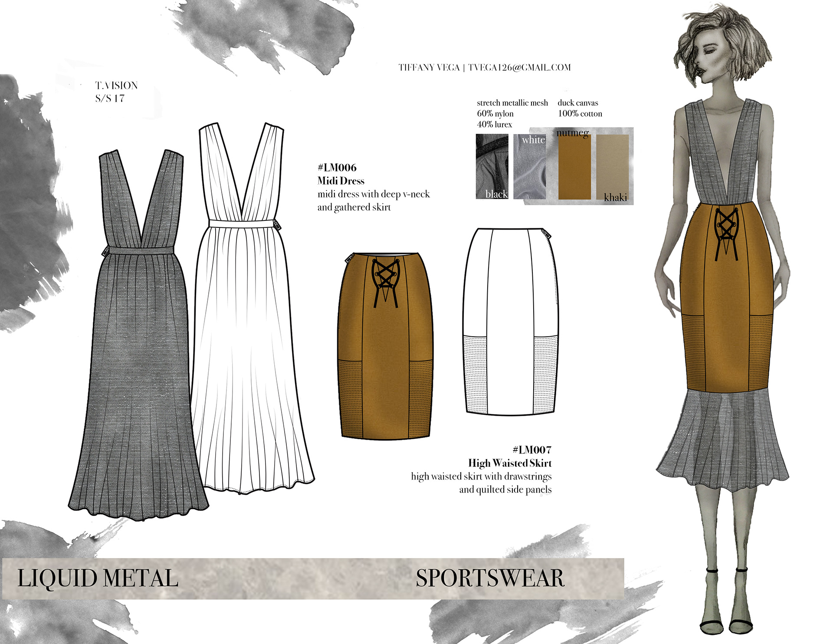Click the SPORTSWEAR title

[x=490, y=578]
